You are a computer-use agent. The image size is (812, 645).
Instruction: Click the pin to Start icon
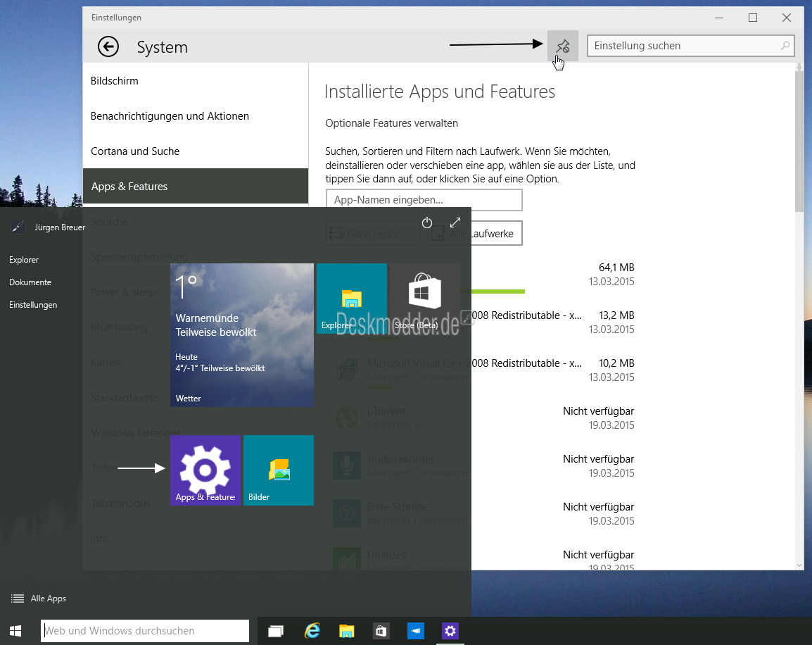[x=562, y=46]
